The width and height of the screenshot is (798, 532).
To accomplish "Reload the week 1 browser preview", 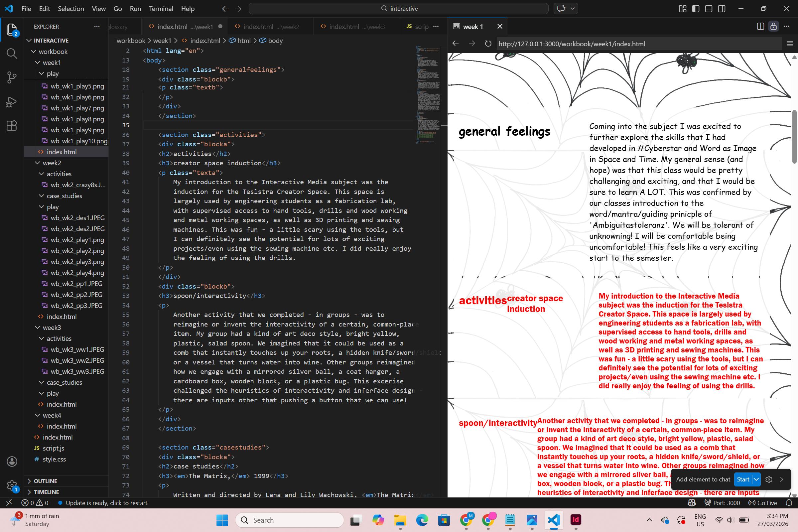I will 488,44.
